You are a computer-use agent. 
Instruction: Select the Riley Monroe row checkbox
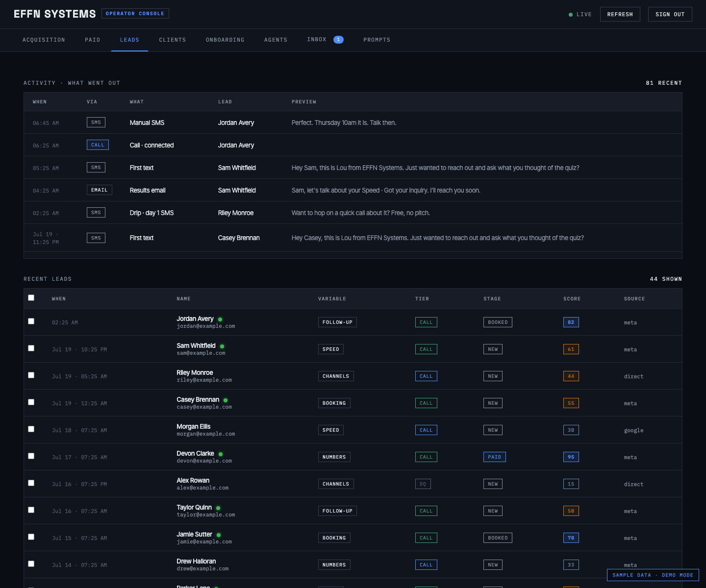31,375
